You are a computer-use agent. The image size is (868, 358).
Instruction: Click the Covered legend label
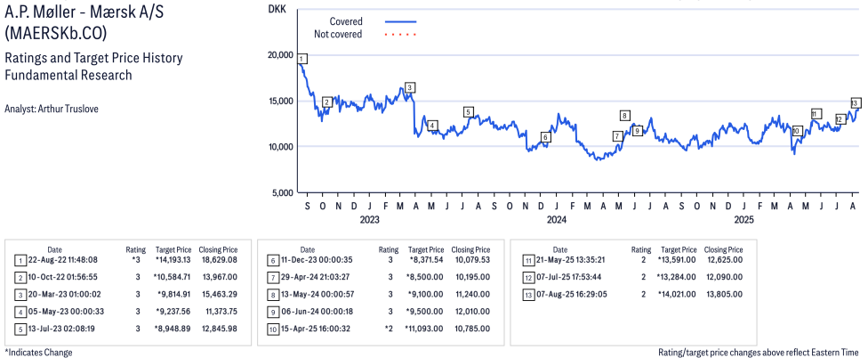point(346,21)
